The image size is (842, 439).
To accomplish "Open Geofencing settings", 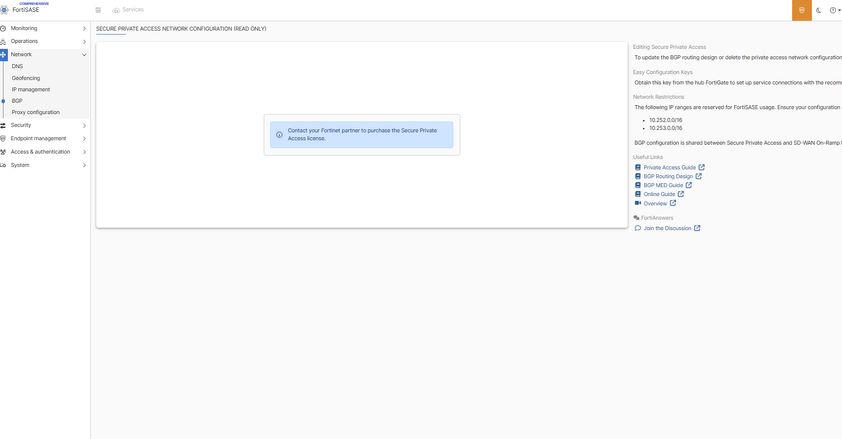I will 26,78.
